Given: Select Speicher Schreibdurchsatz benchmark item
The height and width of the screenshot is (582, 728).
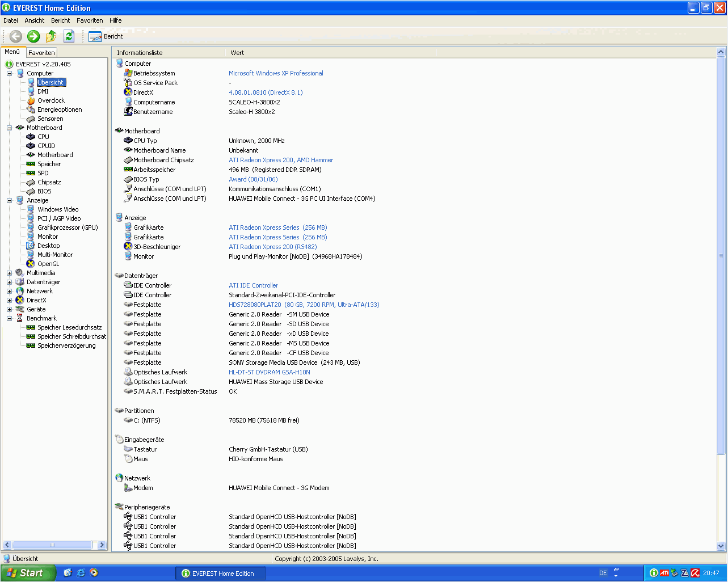Looking at the screenshot, I should (72, 336).
